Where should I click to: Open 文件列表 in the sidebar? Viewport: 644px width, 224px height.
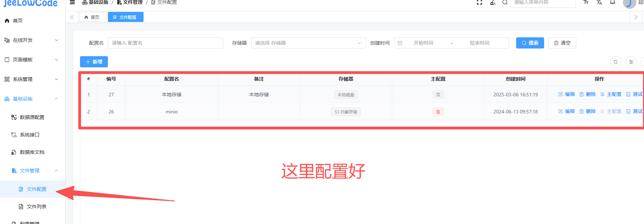[x=36, y=207]
